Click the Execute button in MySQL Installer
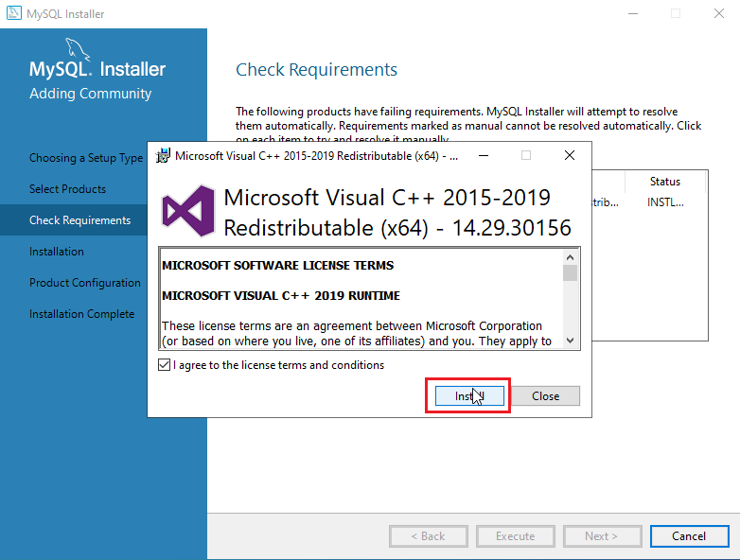 coord(516,536)
